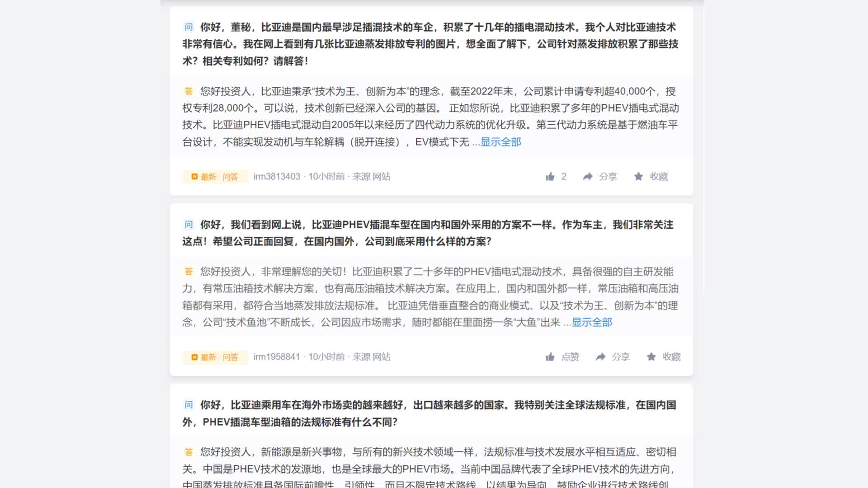This screenshot has width=868, height=488.
Task: Click question icon of overseas regulation standards question
Action: point(189,405)
